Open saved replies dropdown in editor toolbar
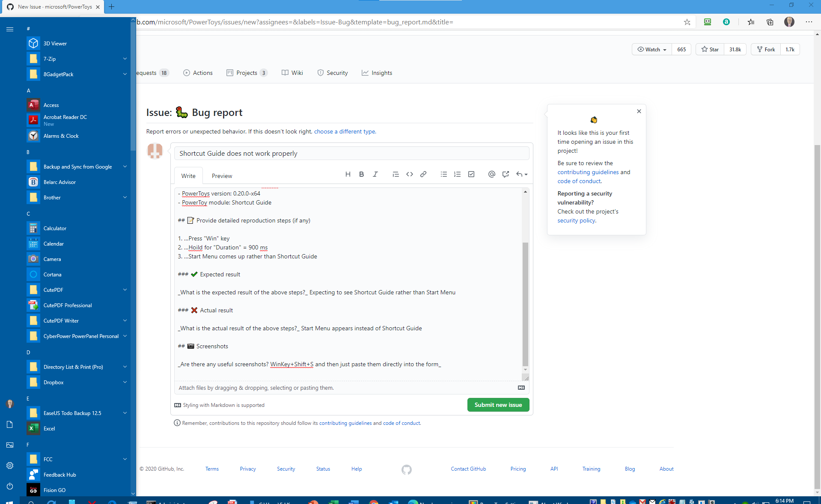Image resolution: width=821 pixels, height=504 pixels. tap(522, 174)
